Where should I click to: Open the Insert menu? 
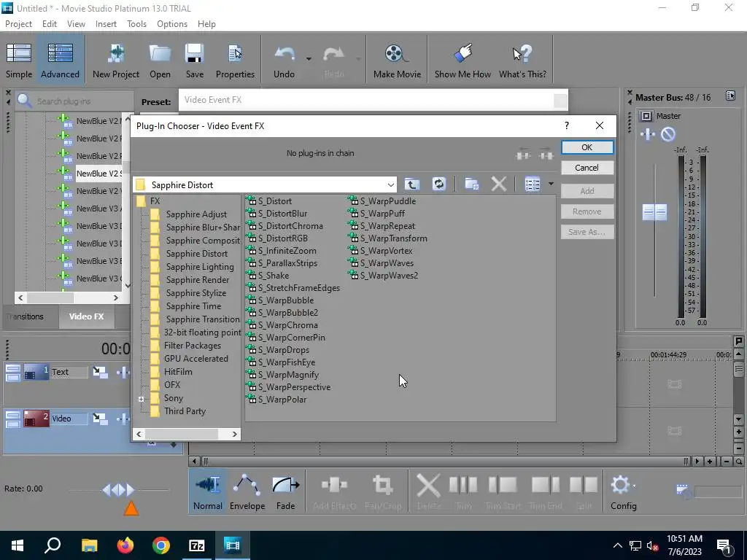pos(106,24)
